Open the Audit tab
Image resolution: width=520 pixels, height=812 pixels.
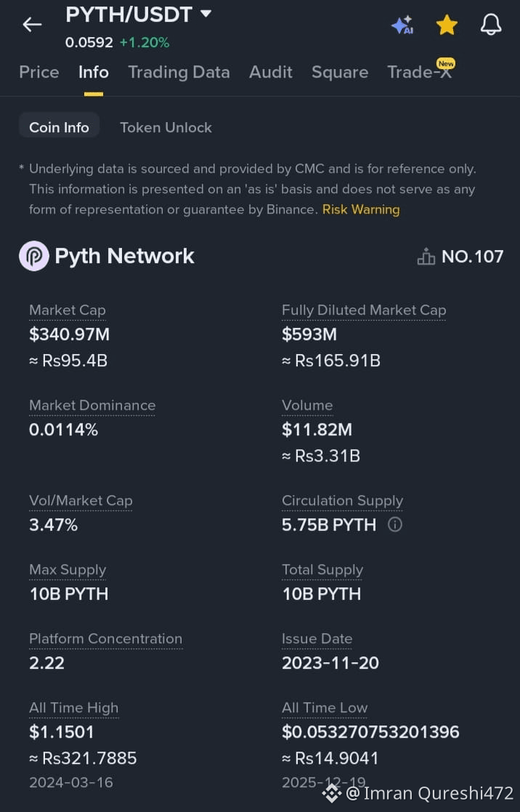[x=270, y=72]
